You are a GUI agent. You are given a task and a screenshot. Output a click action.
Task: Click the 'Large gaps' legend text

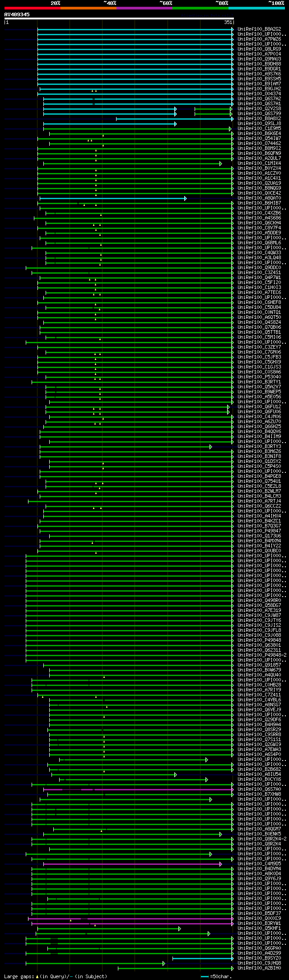[19, 976]
